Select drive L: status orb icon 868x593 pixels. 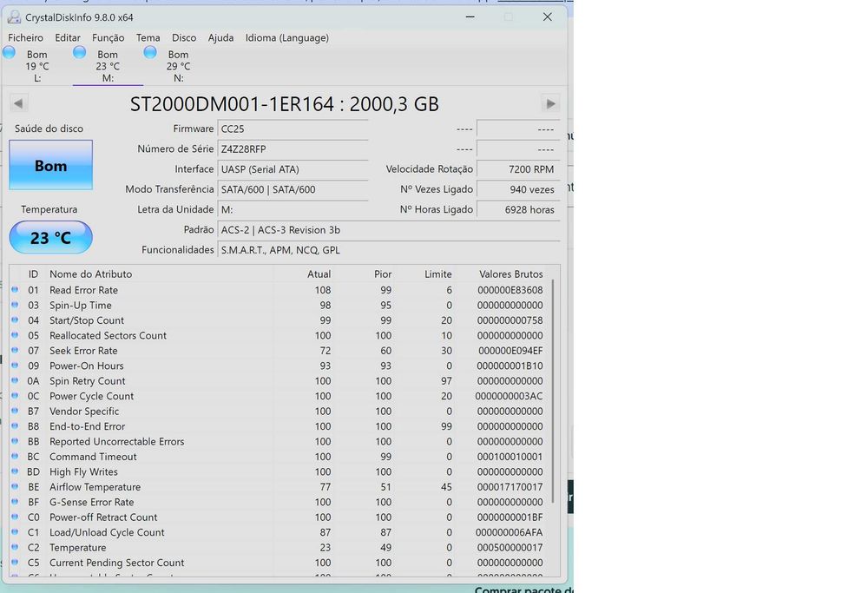(9, 53)
